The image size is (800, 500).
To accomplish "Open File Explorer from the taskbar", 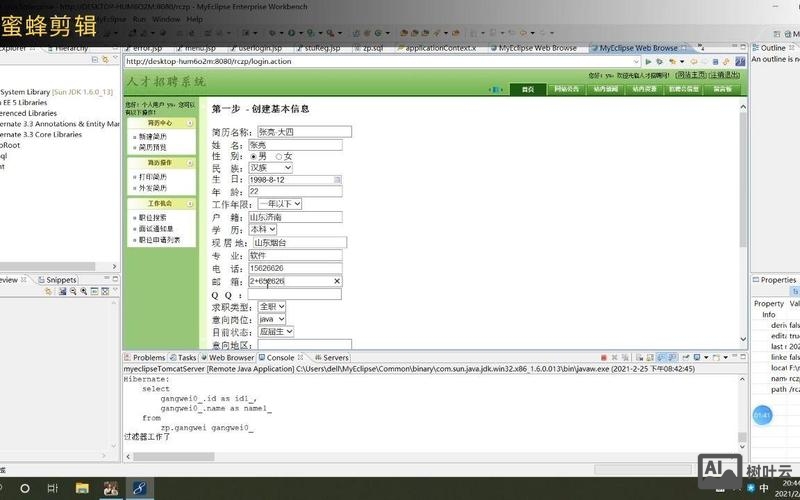I will point(82,488).
